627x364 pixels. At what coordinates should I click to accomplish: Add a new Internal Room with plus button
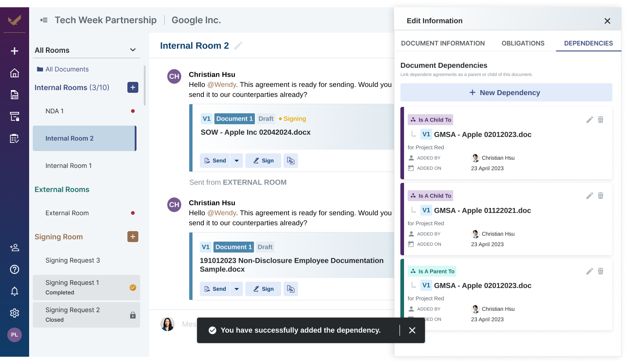click(133, 87)
